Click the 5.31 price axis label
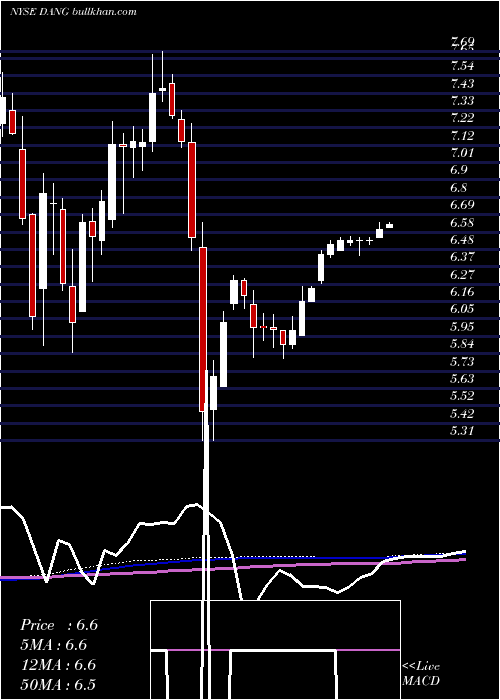This screenshot has height=700, width=500. point(462,431)
